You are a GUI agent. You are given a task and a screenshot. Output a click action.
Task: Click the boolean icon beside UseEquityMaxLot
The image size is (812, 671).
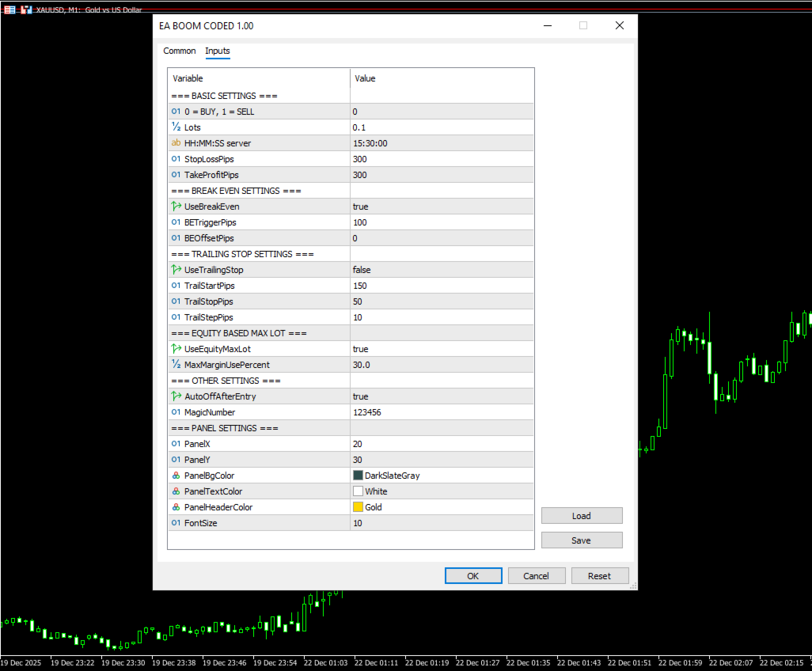(176, 348)
